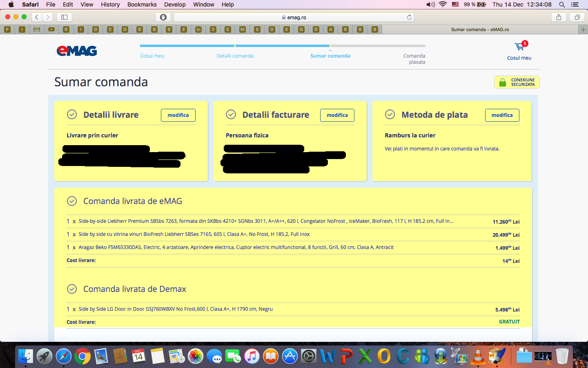Screen dimensions: 588x368
Task: Open the File menu
Action: [x=51, y=4]
